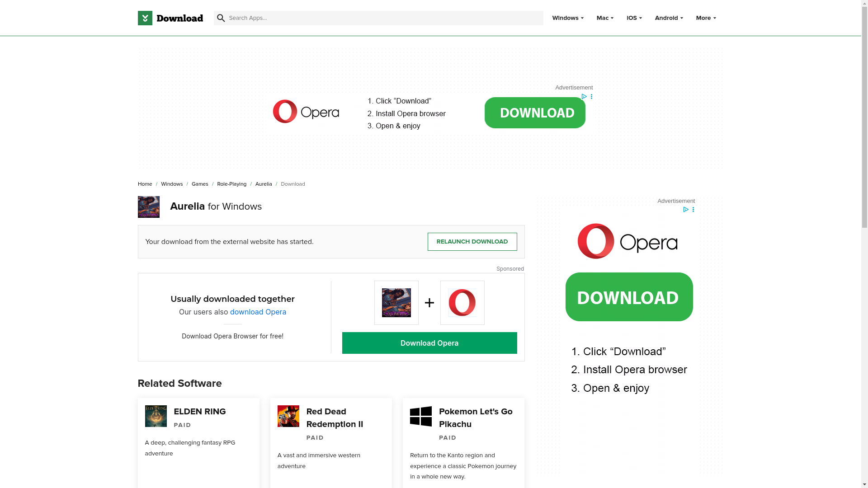868x488 pixels.
Task: Click 'A deep, challenging fantasy RPG adventure' text
Action: pyautogui.click(x=190, y=448)
